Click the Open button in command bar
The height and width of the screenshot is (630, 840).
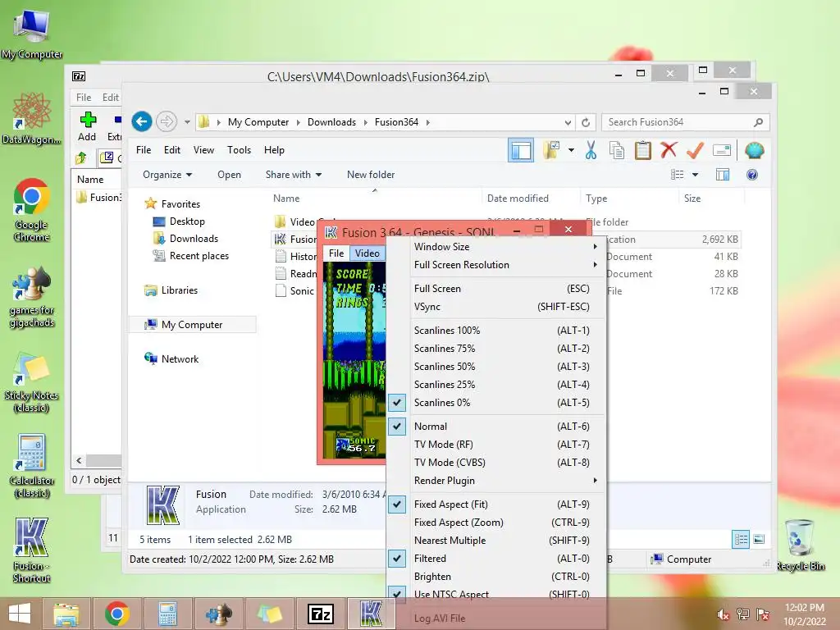230,175
